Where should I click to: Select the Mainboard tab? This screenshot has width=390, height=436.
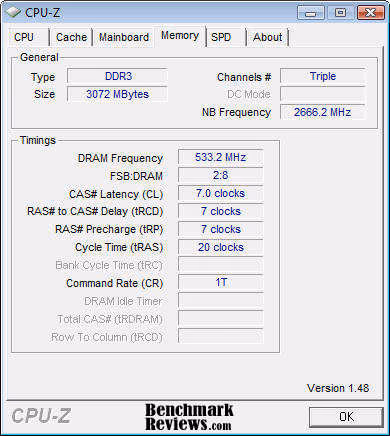123,37
